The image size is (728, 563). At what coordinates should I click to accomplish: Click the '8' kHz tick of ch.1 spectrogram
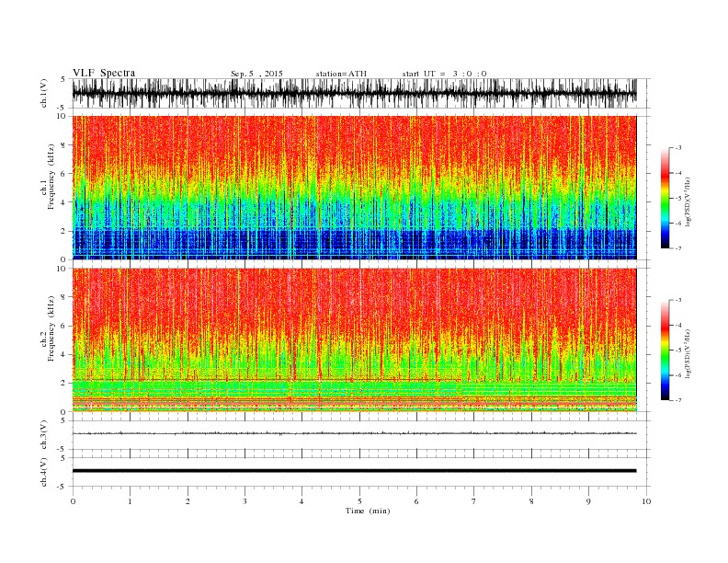click(63, 145)
